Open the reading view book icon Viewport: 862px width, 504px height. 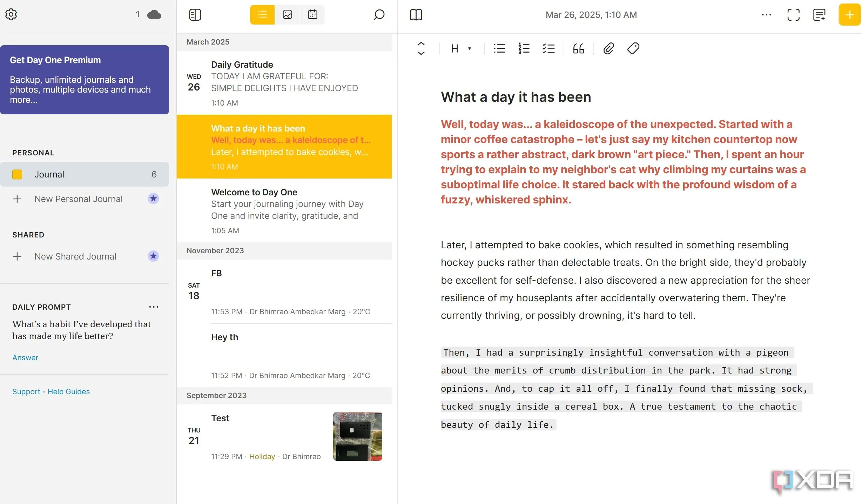[x=416, y=15]
